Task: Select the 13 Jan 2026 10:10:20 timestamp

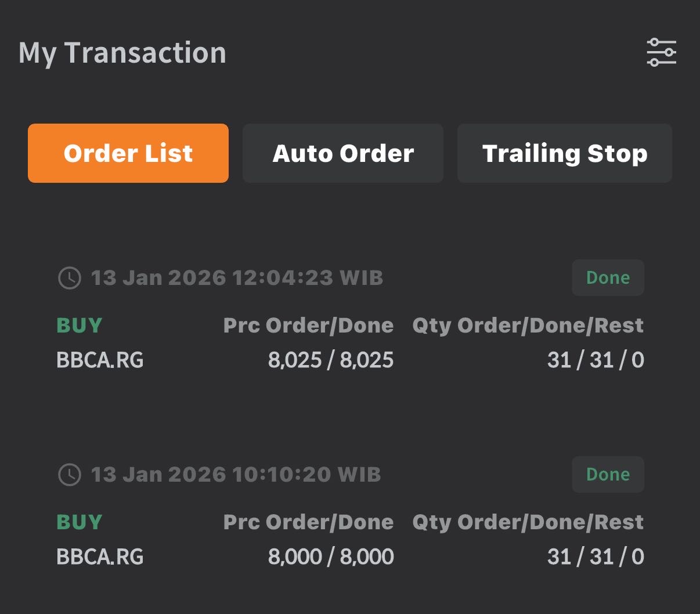Action: (x=236, y=475)
